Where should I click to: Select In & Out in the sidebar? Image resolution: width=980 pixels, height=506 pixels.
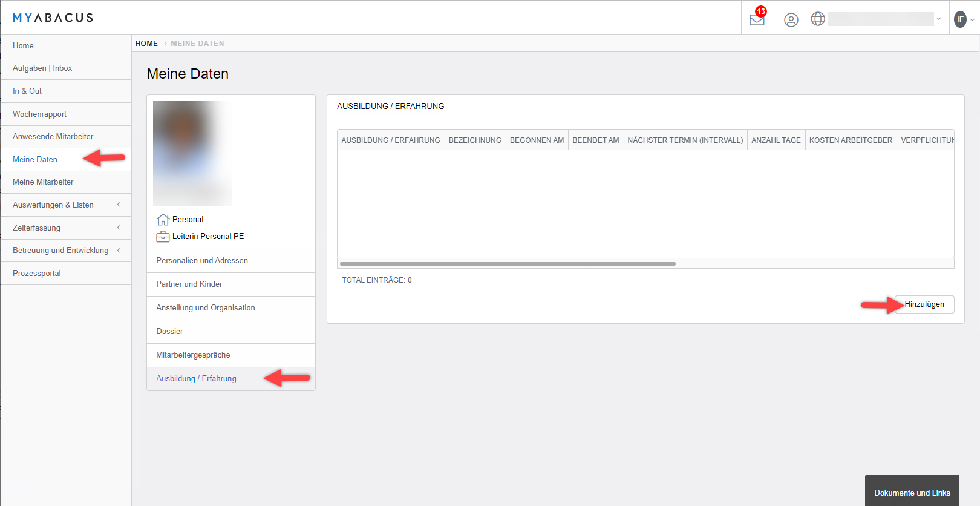66,91
